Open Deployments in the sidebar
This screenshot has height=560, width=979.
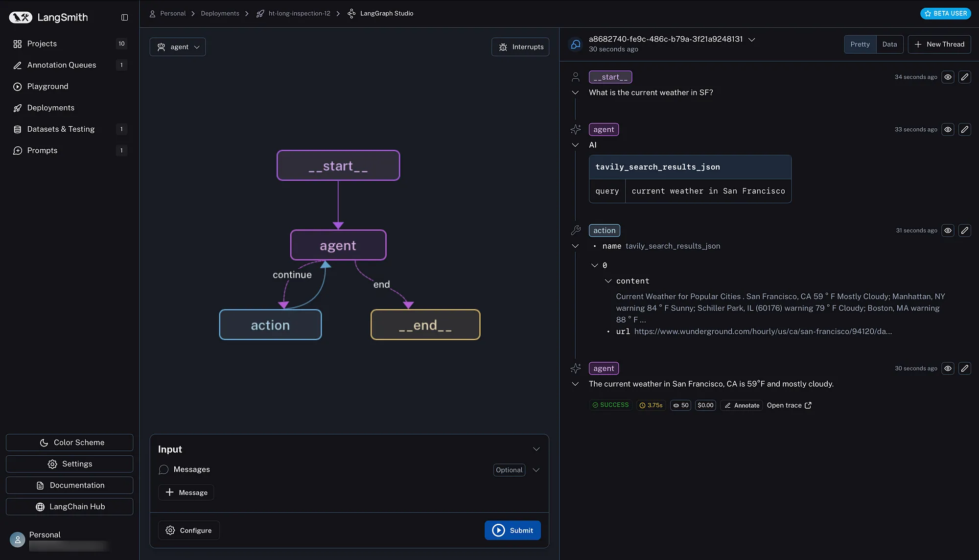click(70, 108)
